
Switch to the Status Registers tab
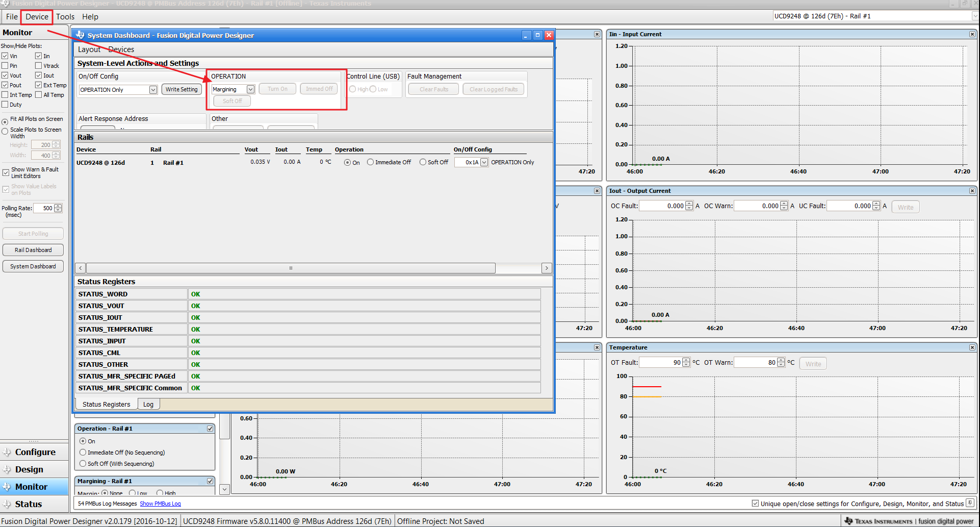coord(107,404)
